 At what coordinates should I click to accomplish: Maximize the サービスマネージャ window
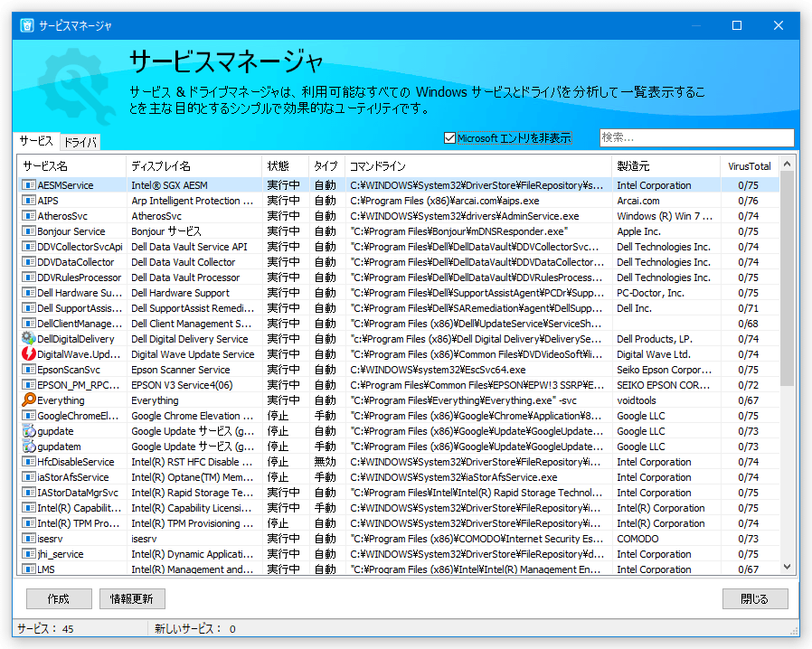coord(737,25)
